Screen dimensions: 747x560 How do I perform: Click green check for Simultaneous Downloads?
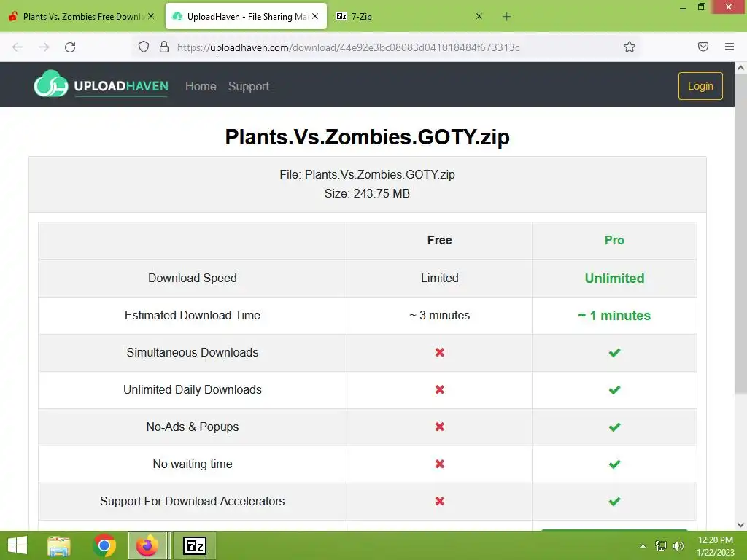(614, 353)
